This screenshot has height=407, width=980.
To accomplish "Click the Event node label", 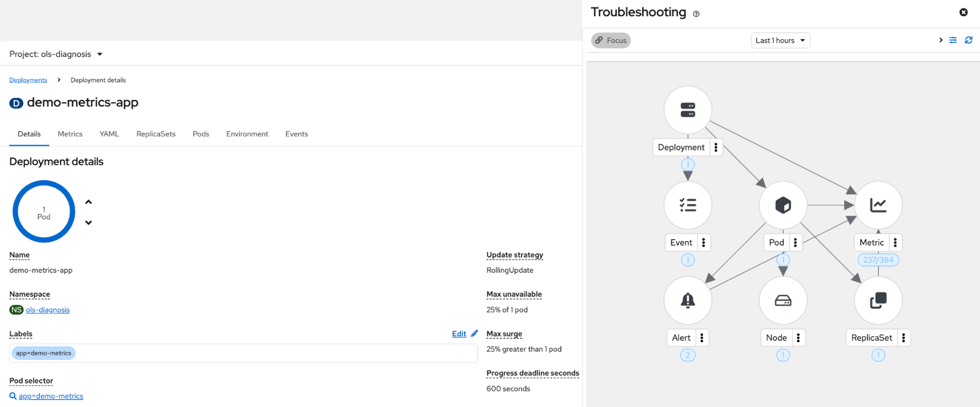I will point(681,242).
